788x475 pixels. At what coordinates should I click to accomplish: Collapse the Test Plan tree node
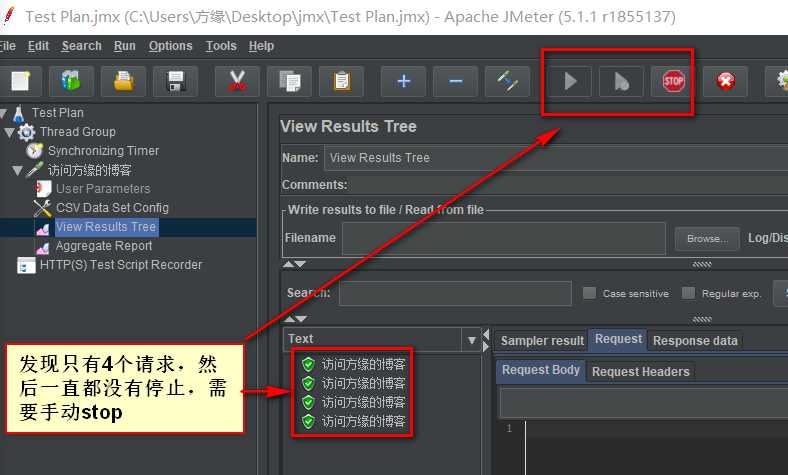[4, 113]
